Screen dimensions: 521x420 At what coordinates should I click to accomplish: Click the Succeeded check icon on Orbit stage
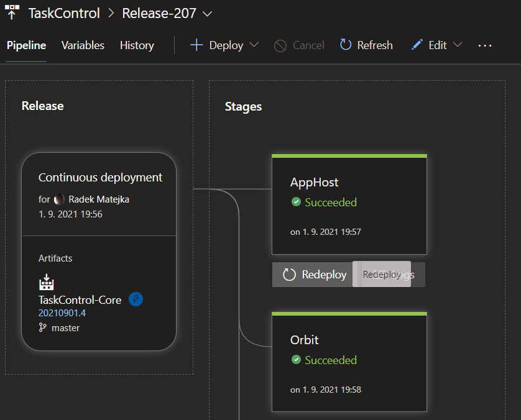[x=295, y=360]
